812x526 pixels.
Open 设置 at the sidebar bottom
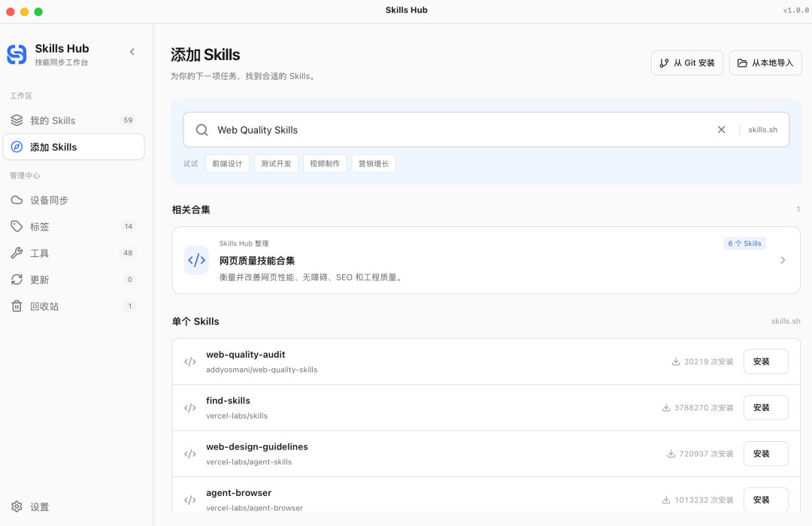[74, 507]
